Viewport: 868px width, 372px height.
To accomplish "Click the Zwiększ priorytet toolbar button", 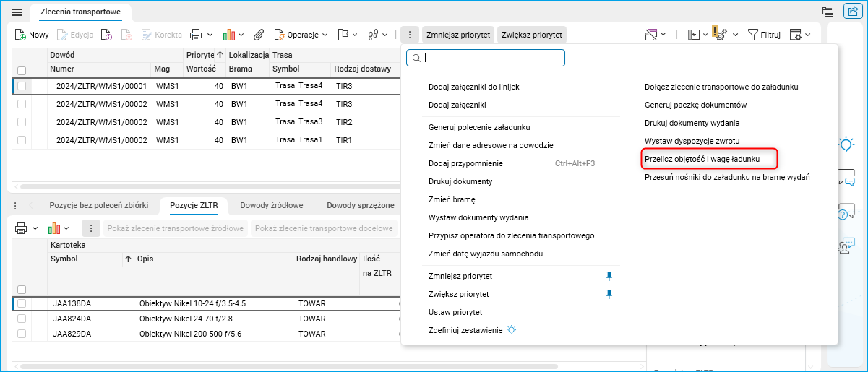I will tap(532, 35).
